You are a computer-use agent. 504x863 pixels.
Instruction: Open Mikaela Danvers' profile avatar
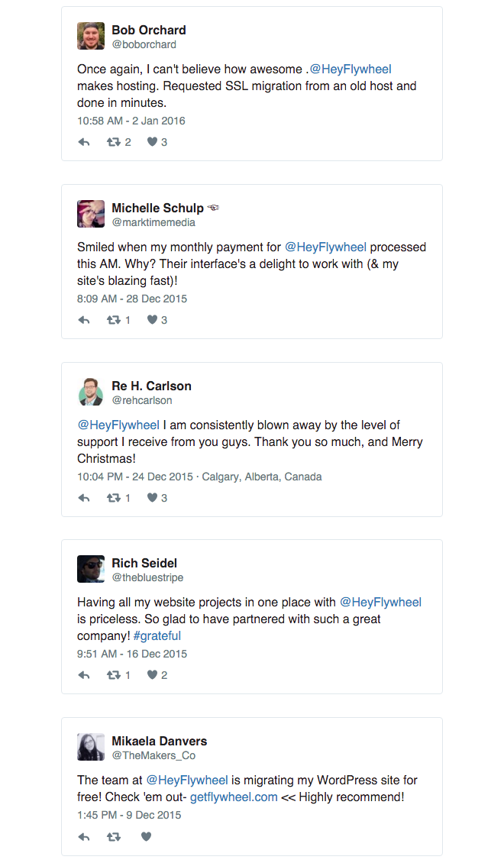91,747
